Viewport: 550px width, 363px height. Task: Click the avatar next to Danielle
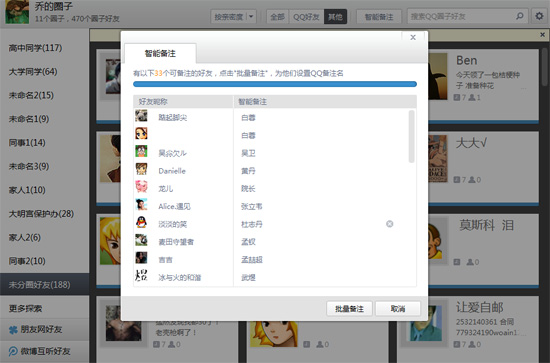141,169
